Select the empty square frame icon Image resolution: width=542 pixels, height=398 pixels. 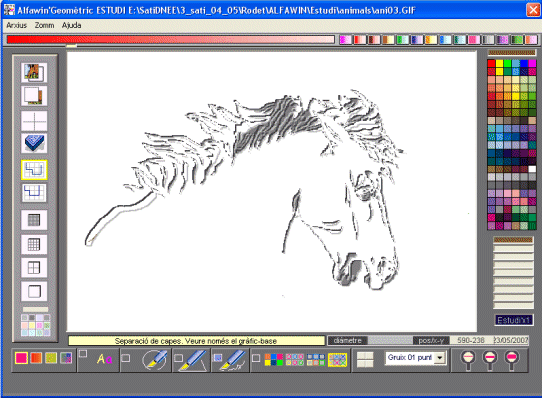pos(34,291)
